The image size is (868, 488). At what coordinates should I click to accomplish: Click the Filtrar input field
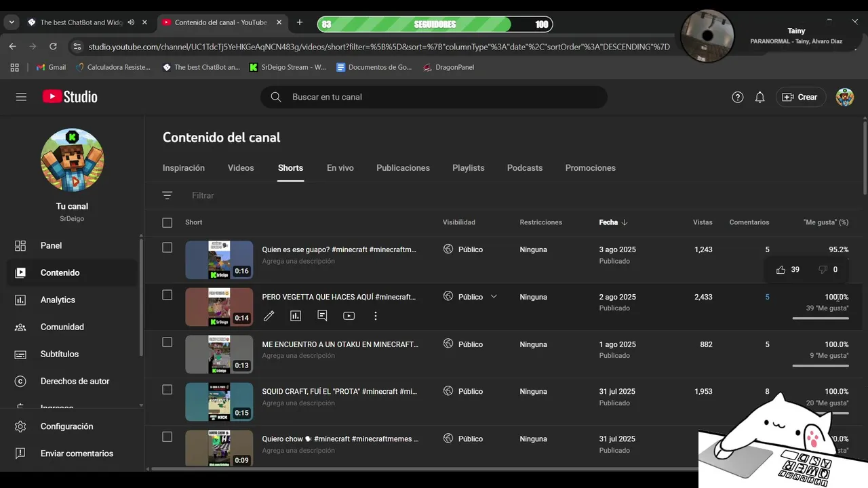[x=203, y=195]
